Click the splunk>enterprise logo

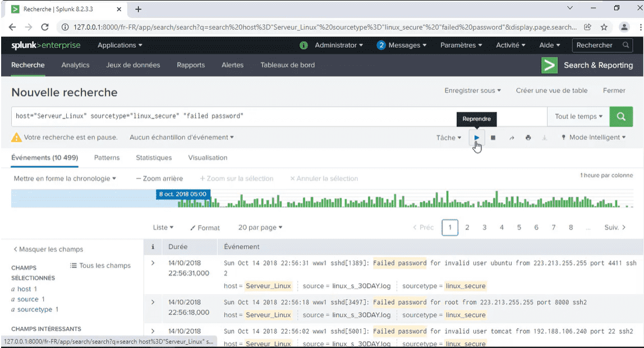45,45
